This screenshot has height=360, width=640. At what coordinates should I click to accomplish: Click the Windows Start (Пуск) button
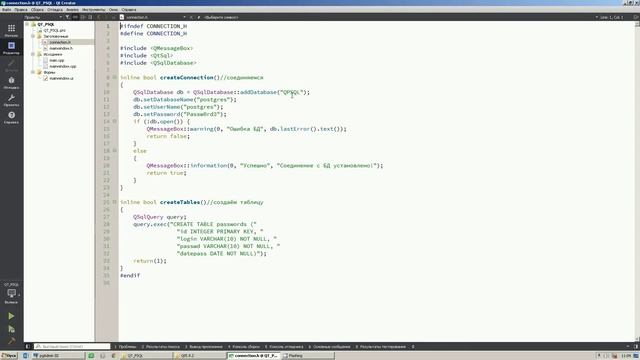[x=9, y=356]
